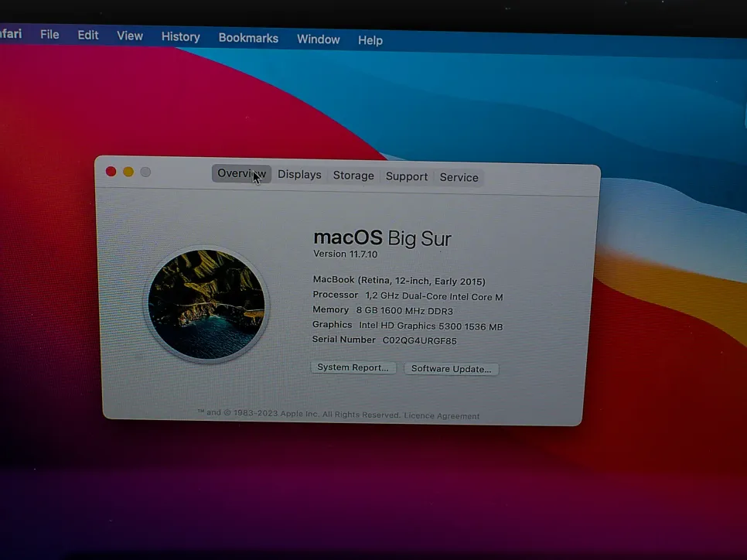
Task: Click the serial number C02QG4URGF85
Action: click(x=420, y=341)
